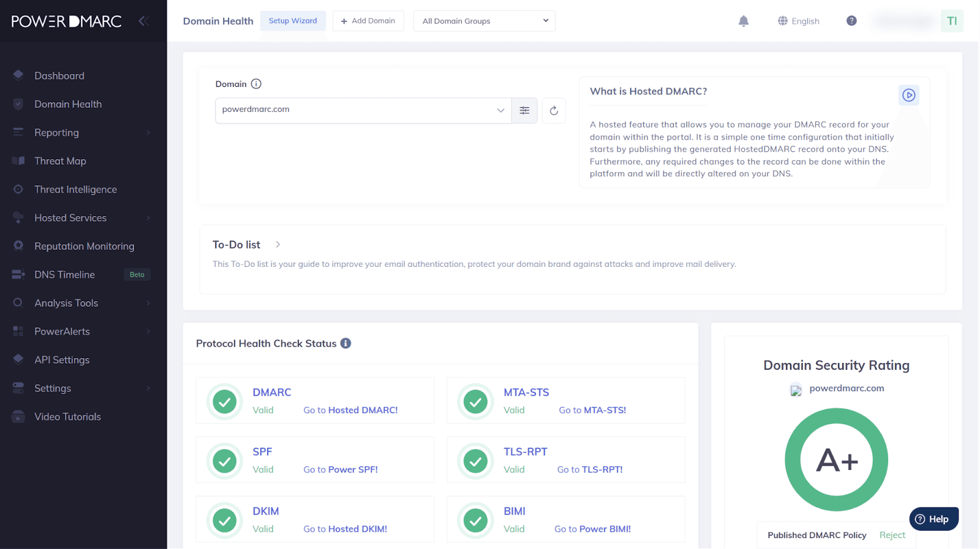This screenshot has width=980, height=549.
Task: Refresh the domain data
Action: tap(554, 110)
